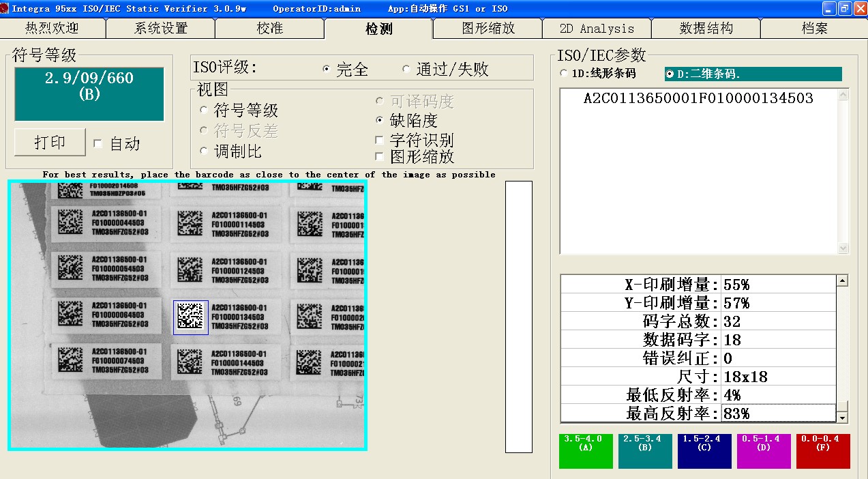The width and height of the screenshot is (868, 479).
Task: Enable the 自动 checkbox
Action: pos(98,143)
